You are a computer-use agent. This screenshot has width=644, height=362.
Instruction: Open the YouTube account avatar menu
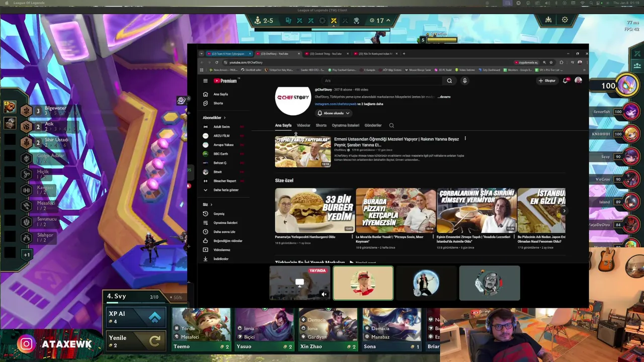[578, 80]
